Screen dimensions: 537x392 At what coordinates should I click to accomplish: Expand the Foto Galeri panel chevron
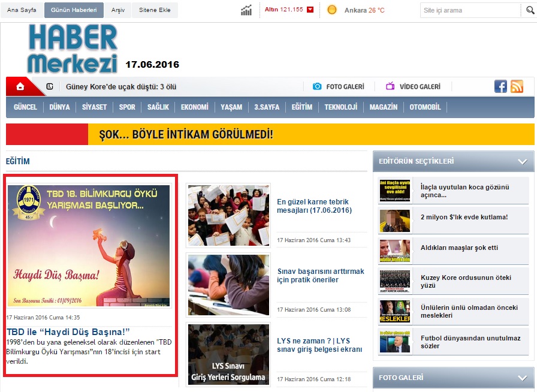[x=522, y=378]
